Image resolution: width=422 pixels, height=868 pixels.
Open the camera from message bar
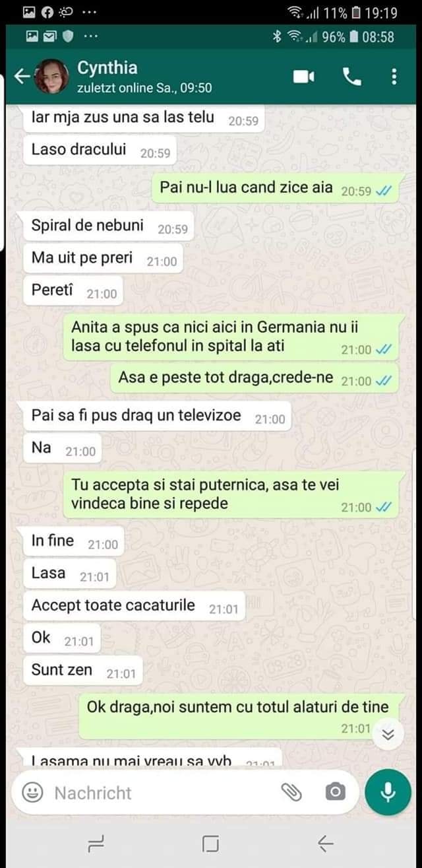335,792
